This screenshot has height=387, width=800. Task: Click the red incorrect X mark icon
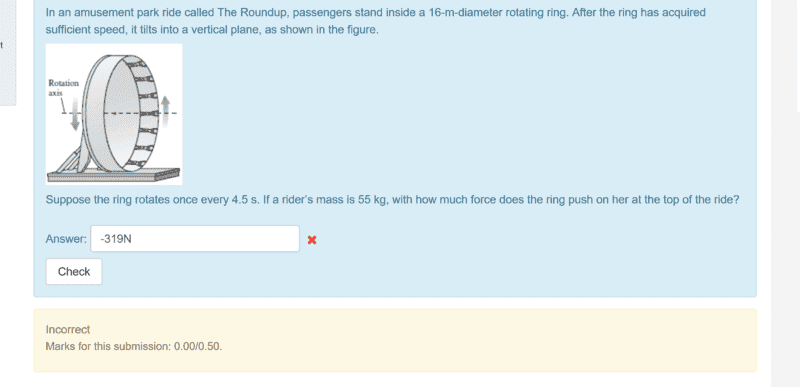(312, 240)
